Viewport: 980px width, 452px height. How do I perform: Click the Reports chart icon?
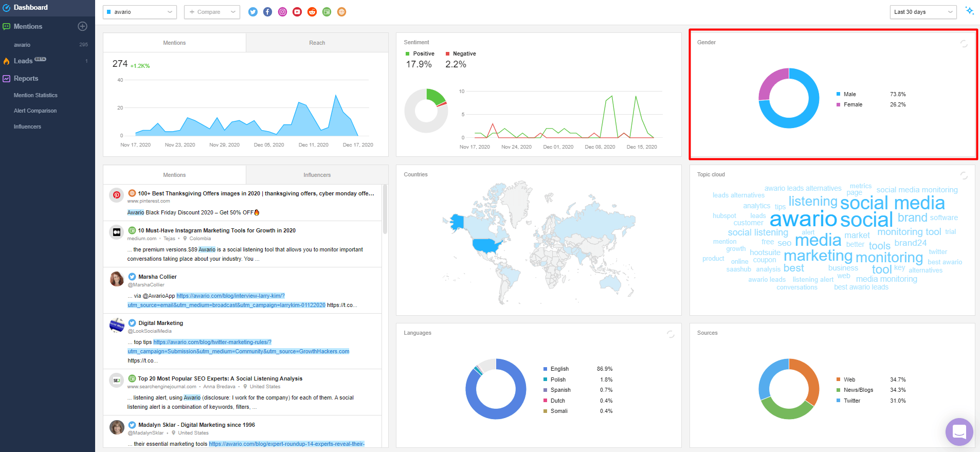pos(6,79)
